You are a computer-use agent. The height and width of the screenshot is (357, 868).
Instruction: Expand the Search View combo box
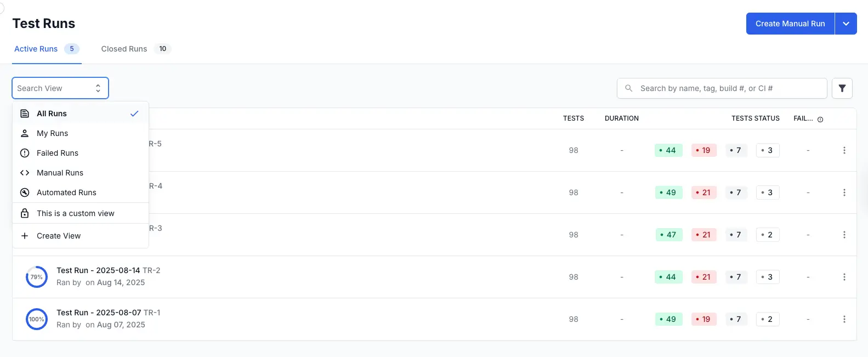point(60,88)
